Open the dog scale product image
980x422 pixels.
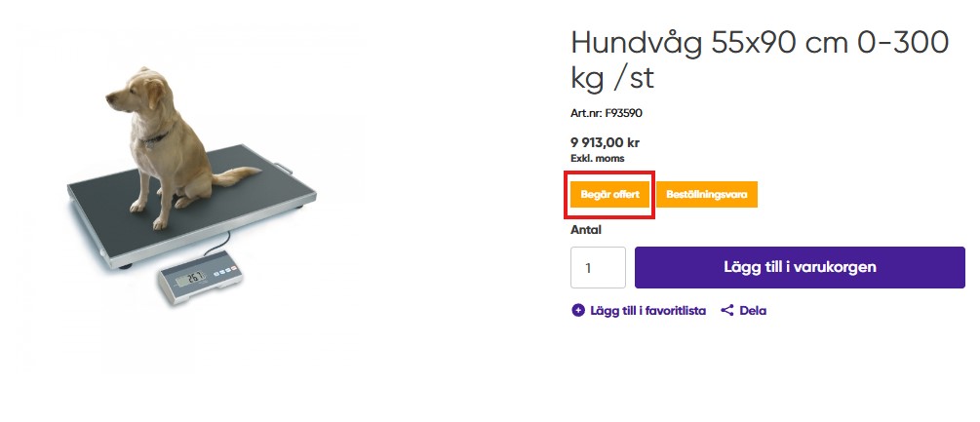tap(191, 186)
